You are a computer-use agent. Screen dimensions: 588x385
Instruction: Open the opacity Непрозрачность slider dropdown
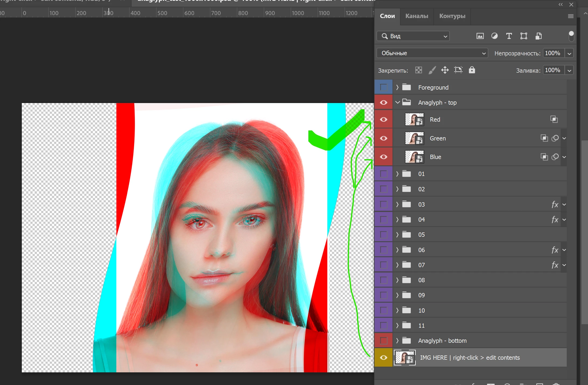click(x=569, y=53)
